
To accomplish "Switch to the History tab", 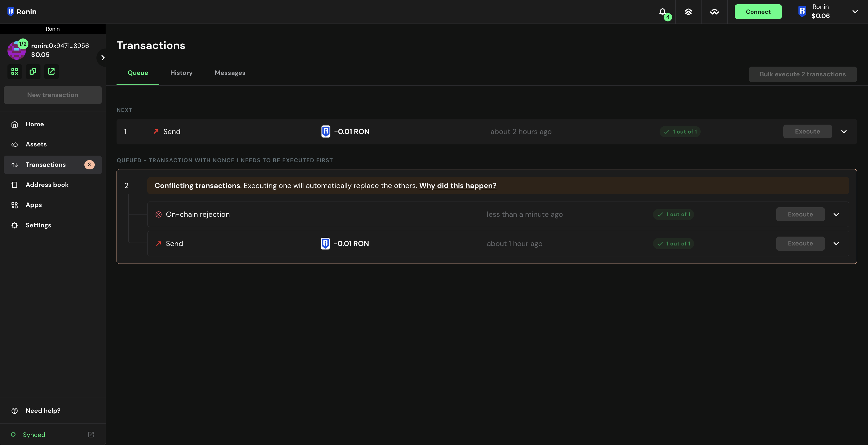I will 181,73.
